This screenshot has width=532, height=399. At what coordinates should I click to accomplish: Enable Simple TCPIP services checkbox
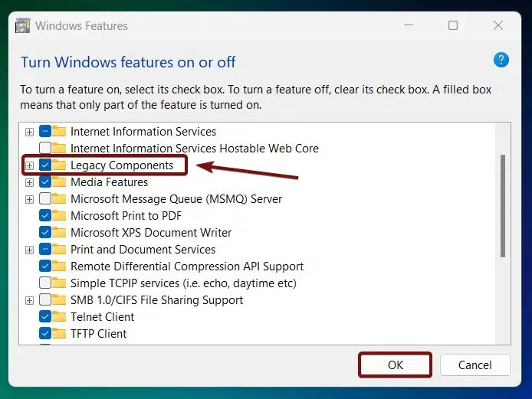point(45,283)
